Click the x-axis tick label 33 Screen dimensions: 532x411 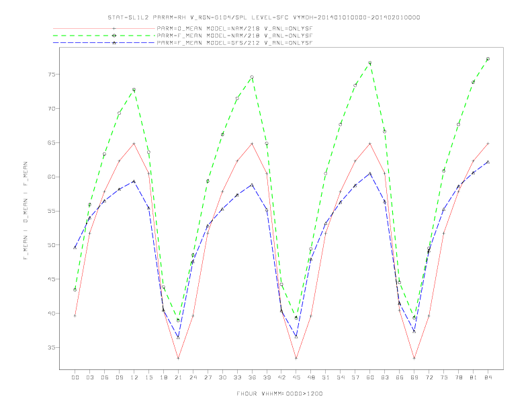coord(237,377)
